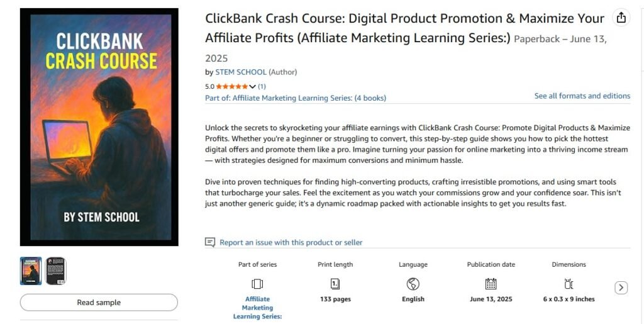Viewport: 644px width, 324px height.
Task: Open the series link under Part of series
Action: (x=257, y=308)
